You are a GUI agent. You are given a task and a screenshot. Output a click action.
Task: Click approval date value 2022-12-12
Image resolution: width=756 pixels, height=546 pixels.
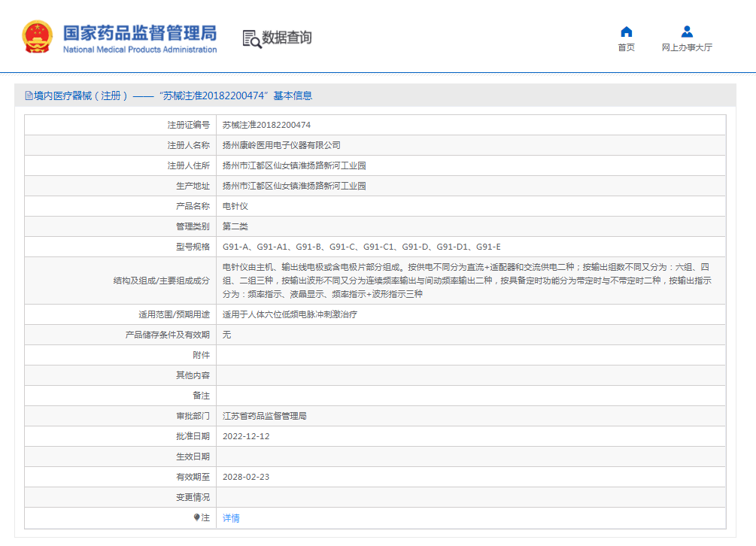point(246,436)
